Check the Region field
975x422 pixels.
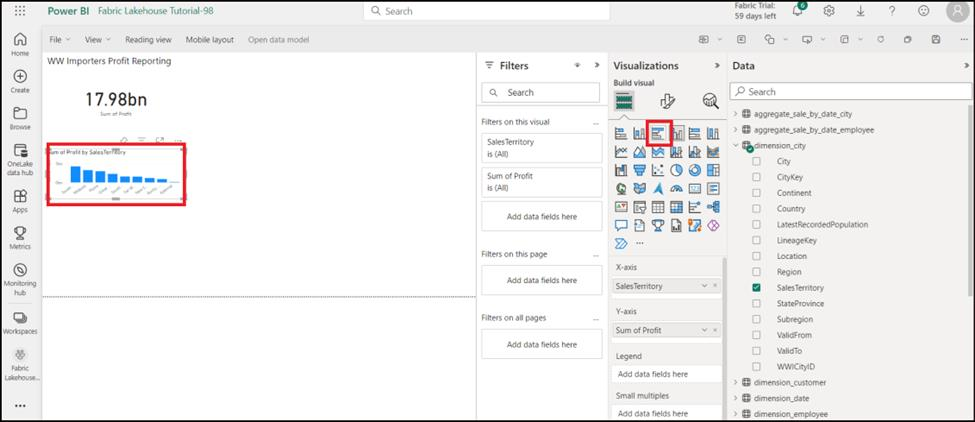[x=756, y=272]
